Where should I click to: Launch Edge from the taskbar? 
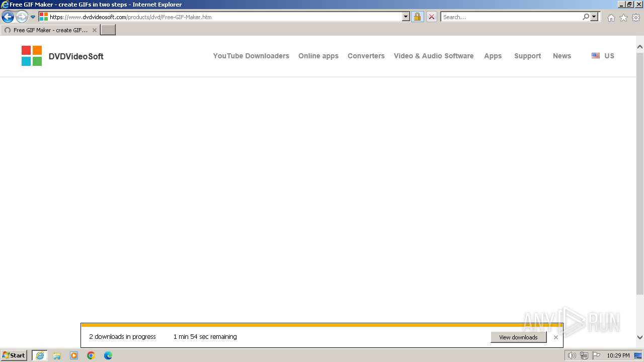point(108,355)
